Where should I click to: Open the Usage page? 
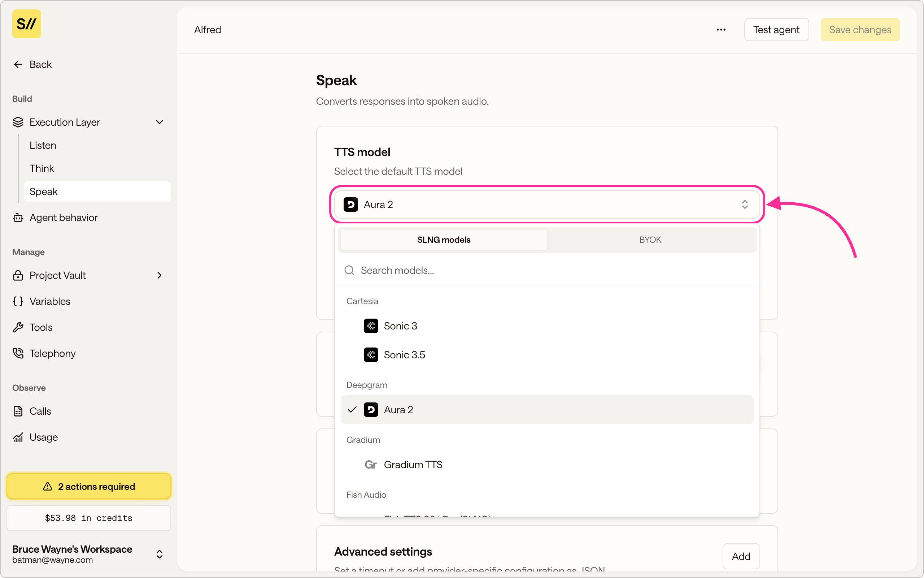pos(88,437)
